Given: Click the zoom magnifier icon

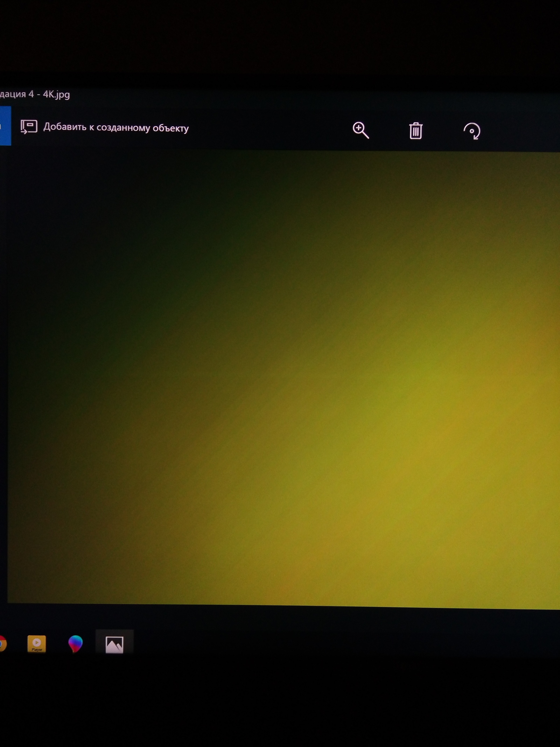Looking at the screenshot, I should tap(360, 130).
